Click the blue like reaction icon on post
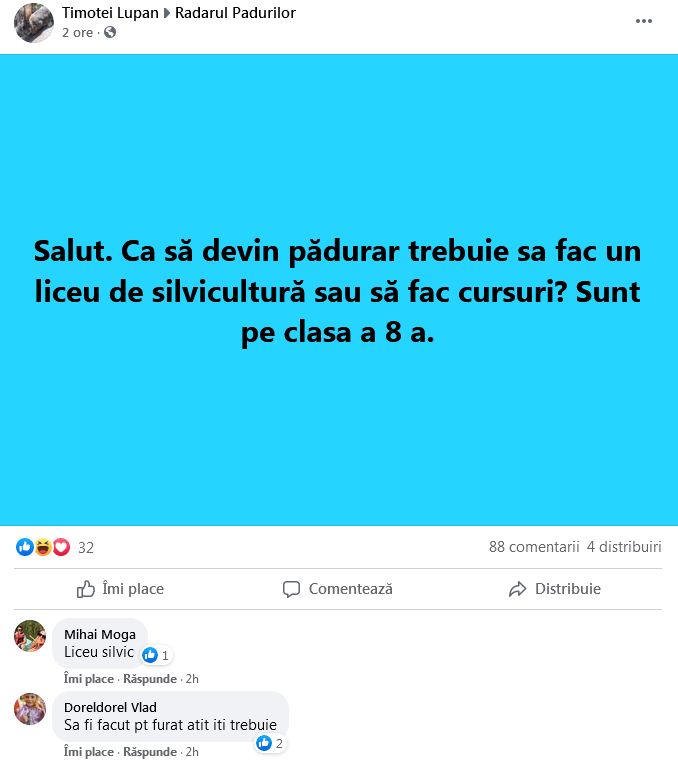This screenshot has height=762, width=678. [25, 547]
